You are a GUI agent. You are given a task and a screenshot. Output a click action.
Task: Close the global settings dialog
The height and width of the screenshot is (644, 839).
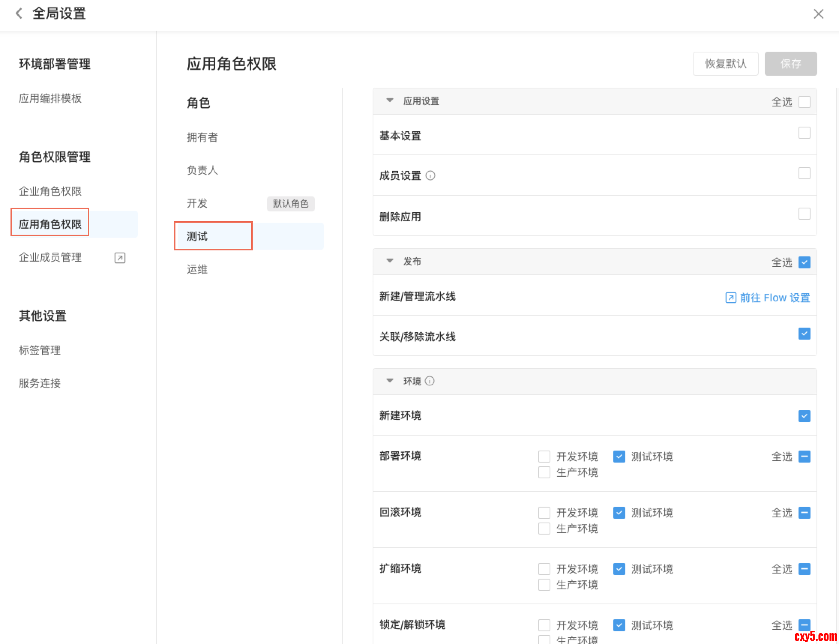pos(818,14)
